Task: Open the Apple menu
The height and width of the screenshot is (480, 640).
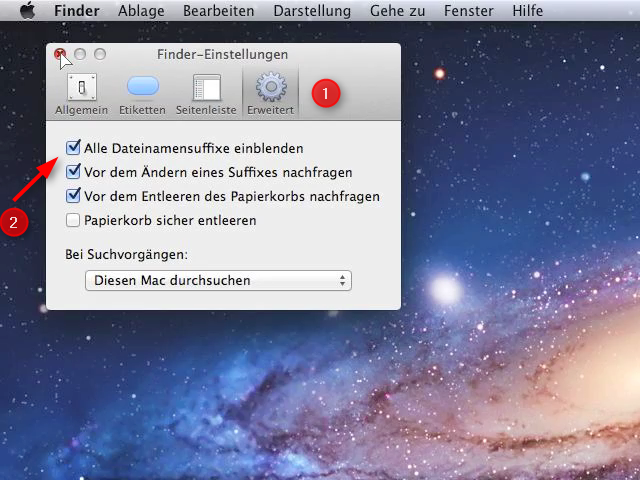Action: 28,10
